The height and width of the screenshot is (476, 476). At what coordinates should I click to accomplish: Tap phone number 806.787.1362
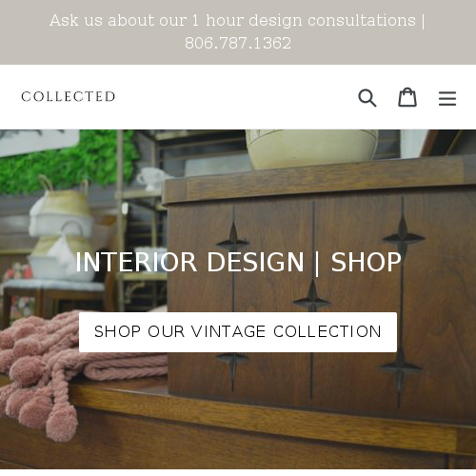[x=238, y=43]
